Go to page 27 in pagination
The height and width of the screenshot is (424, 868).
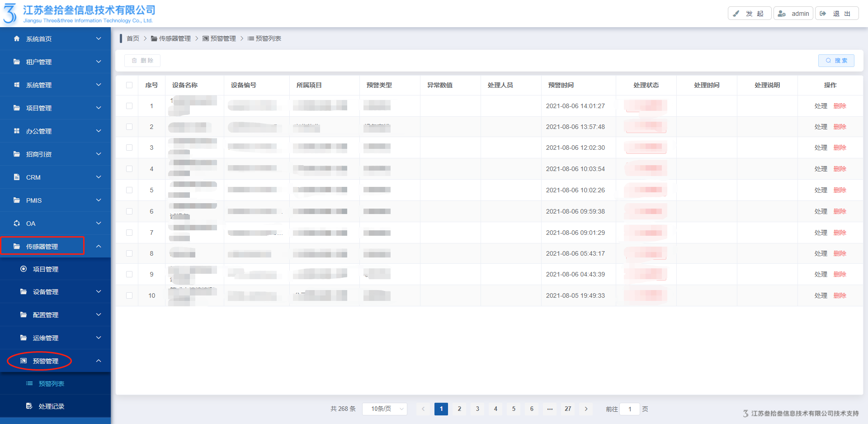point(568,409)
